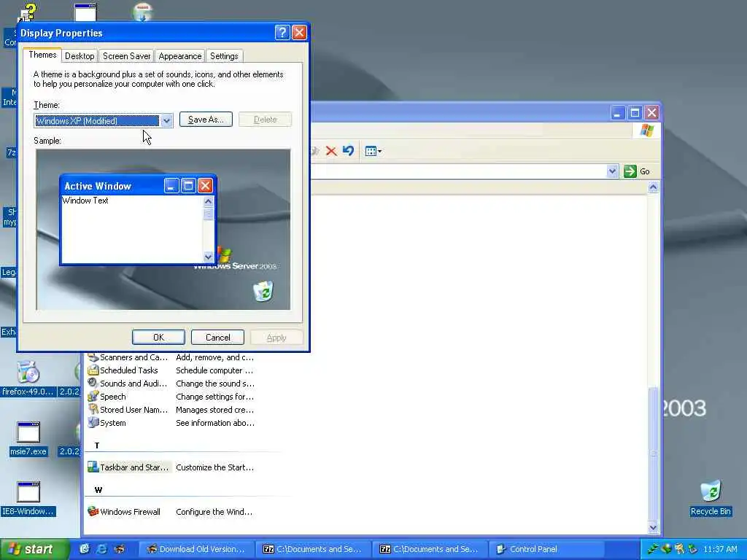
Task: Select the Speech item
Action: click(107, 397)
